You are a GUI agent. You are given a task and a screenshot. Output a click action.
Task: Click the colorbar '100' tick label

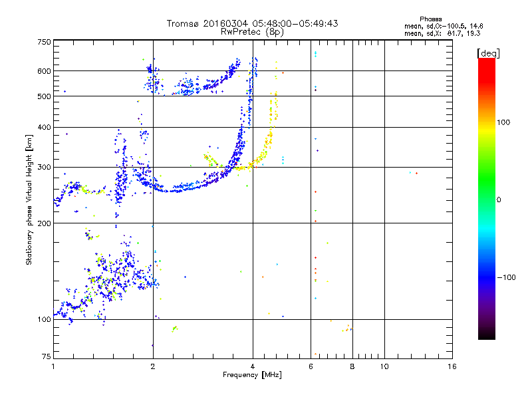(x=503, y=122)
